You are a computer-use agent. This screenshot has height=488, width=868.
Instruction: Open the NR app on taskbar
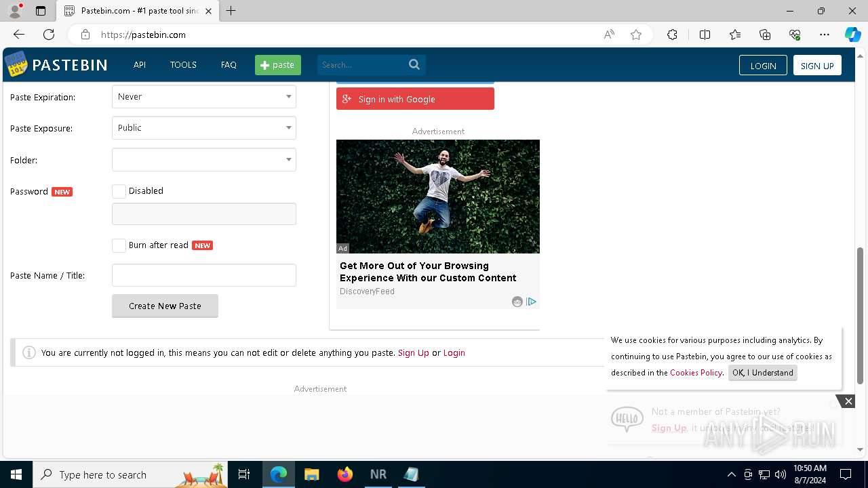tap(378, 474)
